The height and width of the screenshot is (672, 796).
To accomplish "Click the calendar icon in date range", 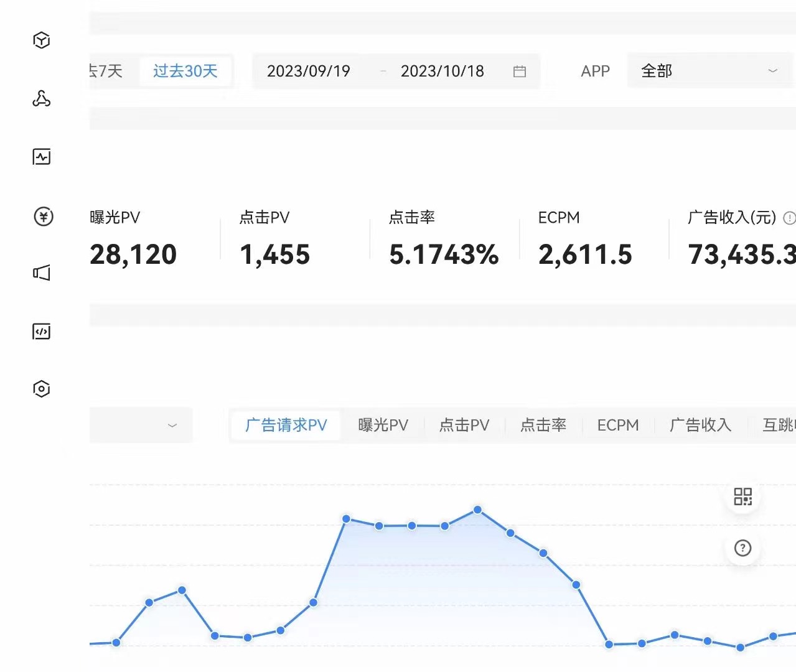I will pyautogui.click(x=520, y=72).
